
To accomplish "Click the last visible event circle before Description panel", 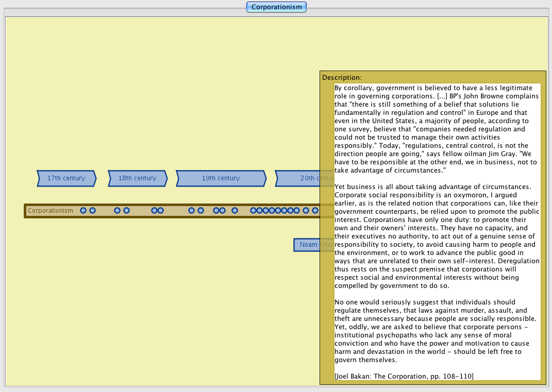I will pyautogui.click(x=315, y=211).
